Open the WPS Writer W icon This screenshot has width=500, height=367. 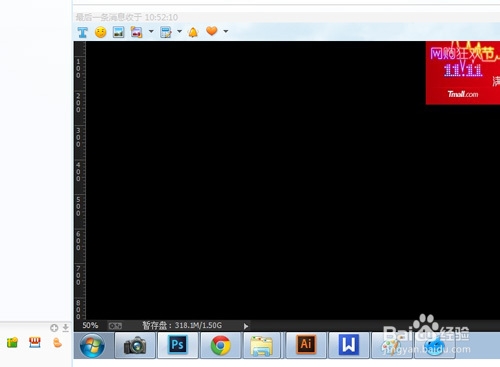click(349, 345)
